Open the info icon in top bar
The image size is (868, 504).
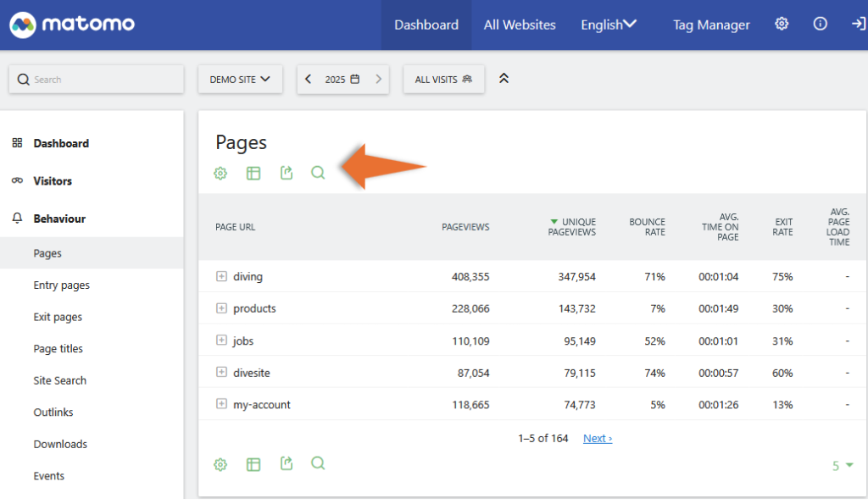coord(820,24)
